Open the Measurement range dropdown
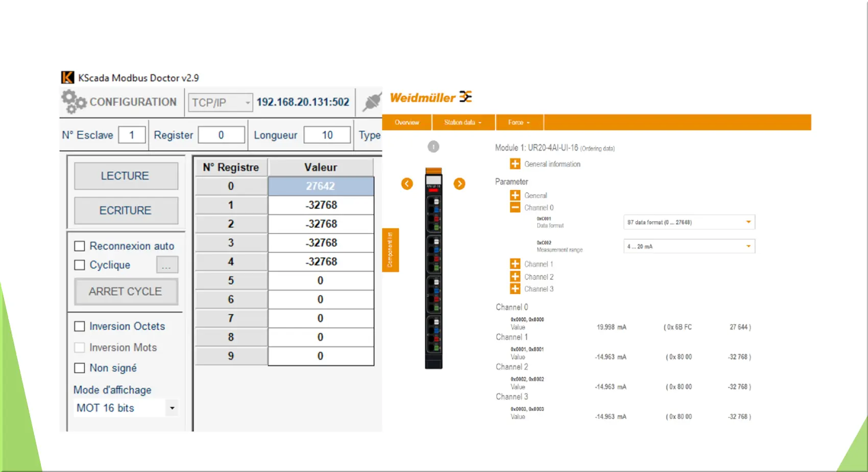The image size is (868, 472). [689, 246]
